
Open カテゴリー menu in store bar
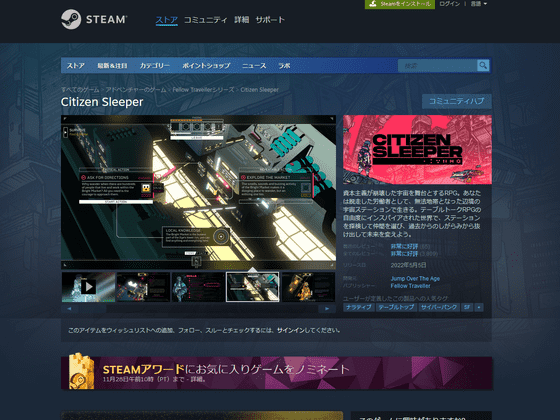[x=155, y=66]
